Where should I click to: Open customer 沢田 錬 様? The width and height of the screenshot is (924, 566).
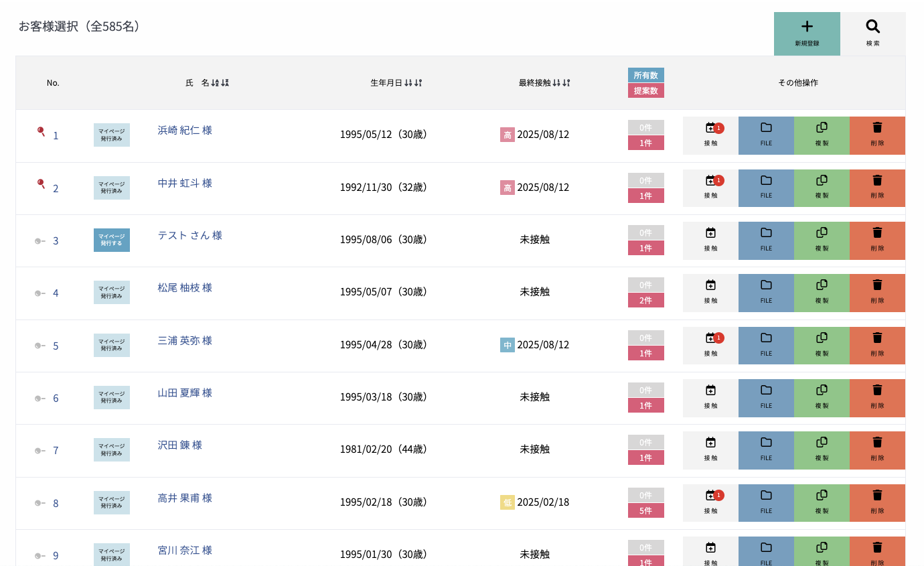[180, 445]
